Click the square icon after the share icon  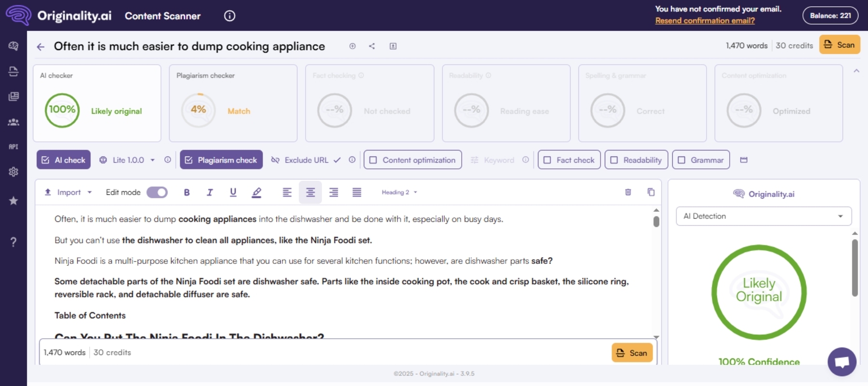pos(393,46)
